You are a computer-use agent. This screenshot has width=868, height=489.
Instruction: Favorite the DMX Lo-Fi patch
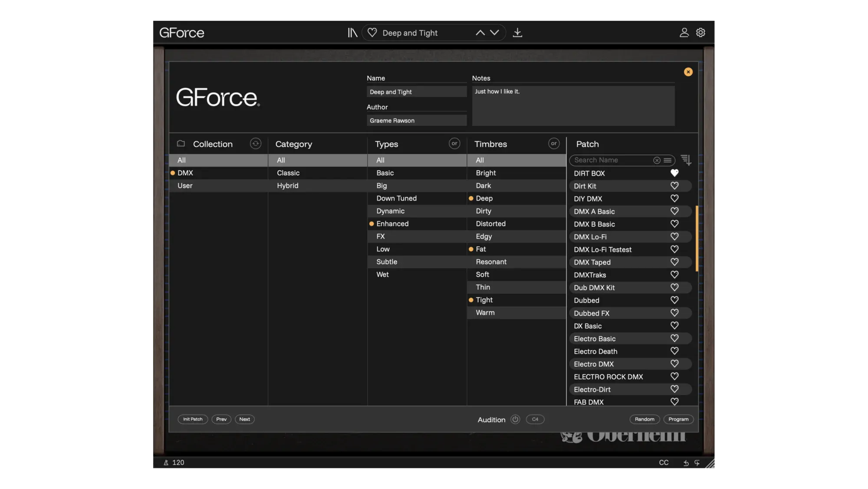[x=674, y=237]
